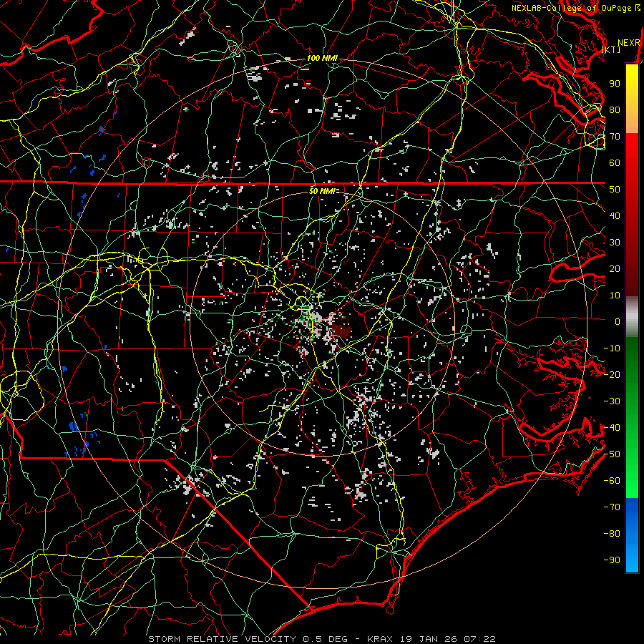Click the positive 50 value on the velocity scale
The width and height of the screenshot is (644, 644).
click(x=615, y=190)
